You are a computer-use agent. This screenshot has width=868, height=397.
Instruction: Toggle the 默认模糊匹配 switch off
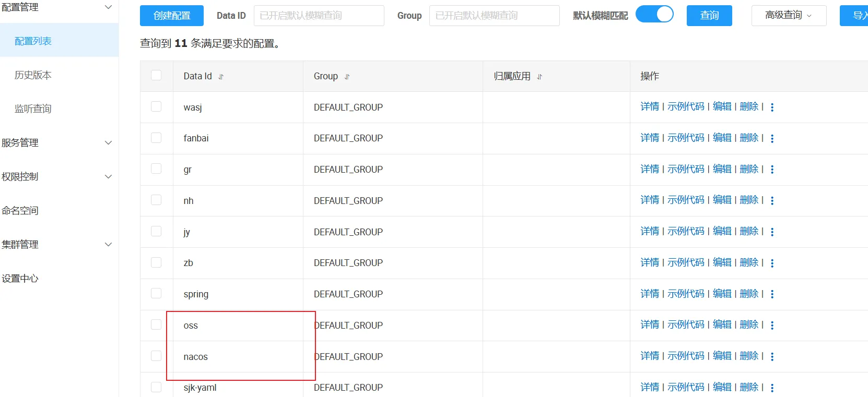[654, 15]
